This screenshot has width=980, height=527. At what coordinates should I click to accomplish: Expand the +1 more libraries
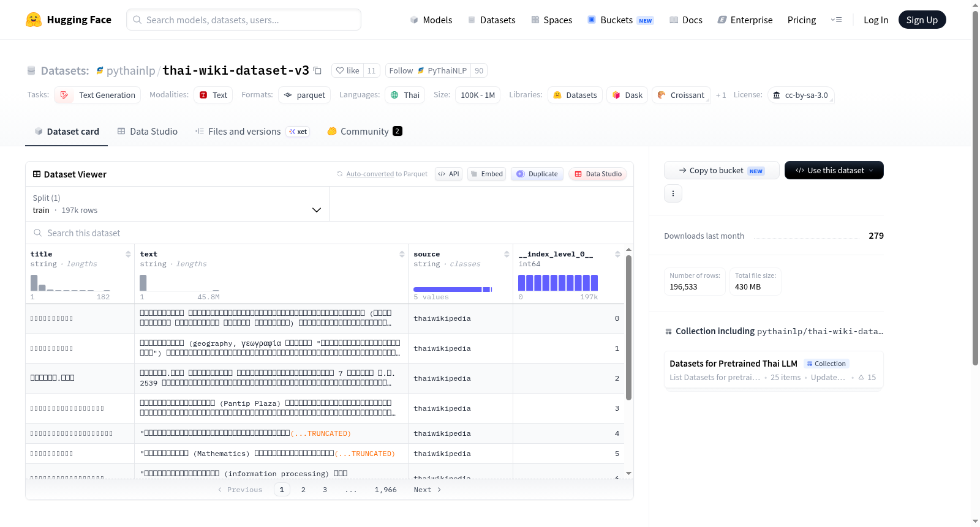(721, 95)
